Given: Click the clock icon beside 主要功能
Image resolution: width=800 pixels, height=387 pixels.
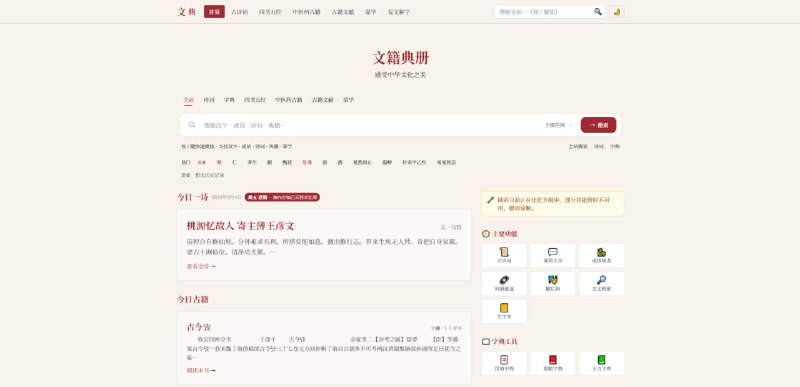Looking at the screenshot, I should pos(486,234).
